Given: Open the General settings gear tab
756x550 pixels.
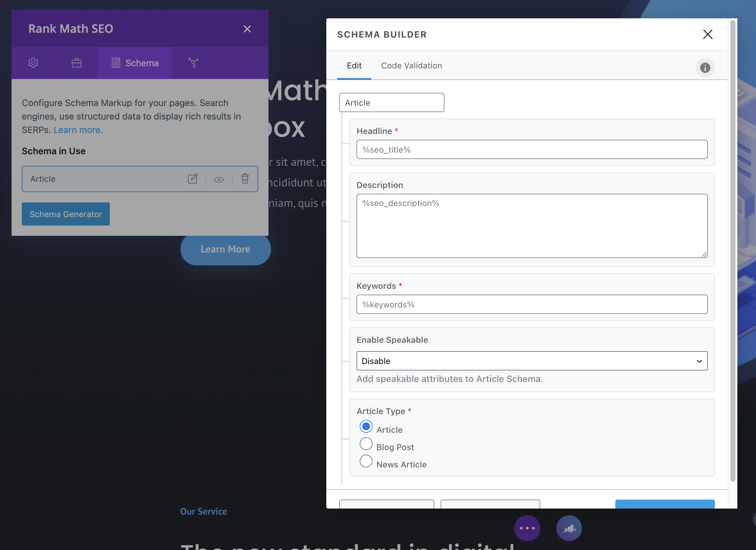Looking at the screenshot, I should coord(33,63).
